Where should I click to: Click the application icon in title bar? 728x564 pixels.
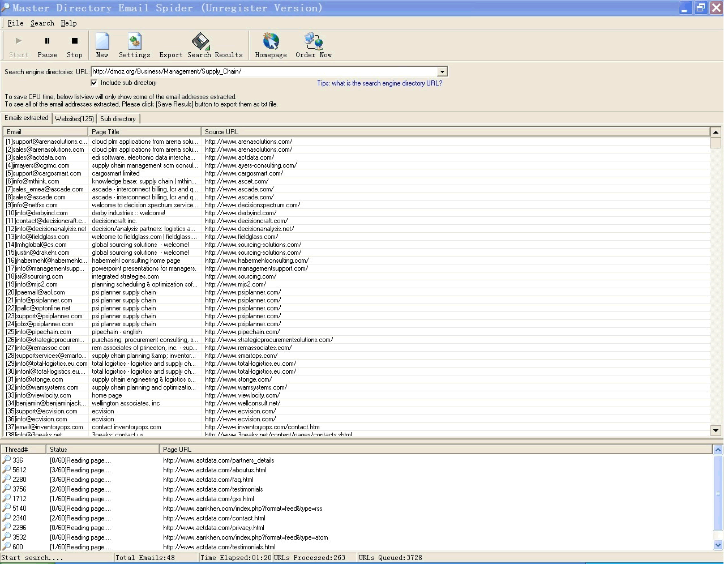point(5,7)
